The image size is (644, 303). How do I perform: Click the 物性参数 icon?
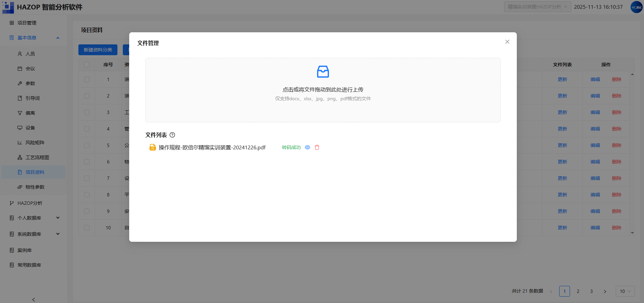(20, 187)
